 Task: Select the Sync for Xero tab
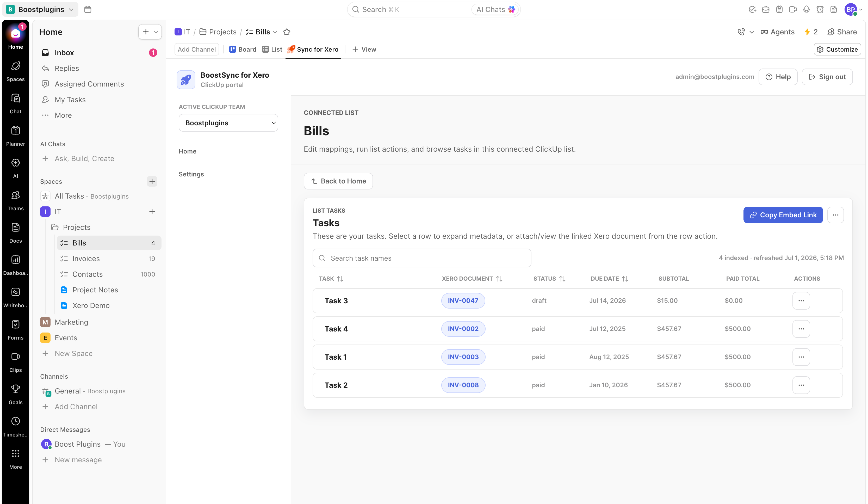[x=313, y=49]
